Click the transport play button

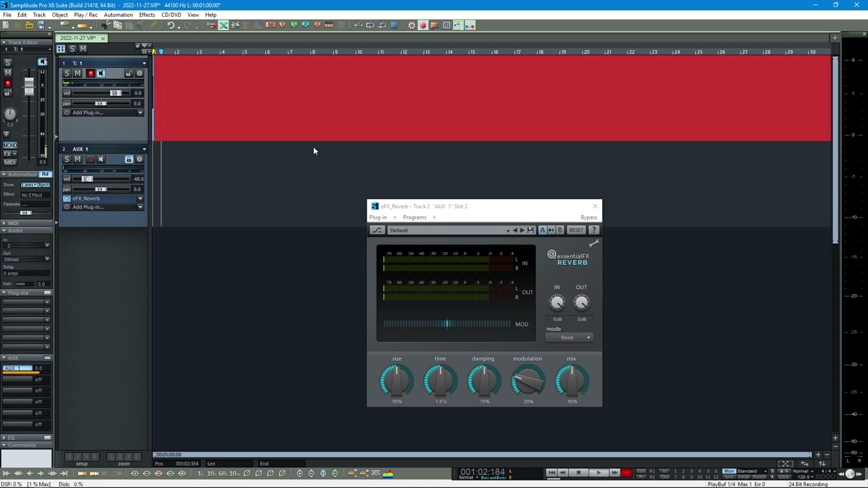click(x=599, y=472)
